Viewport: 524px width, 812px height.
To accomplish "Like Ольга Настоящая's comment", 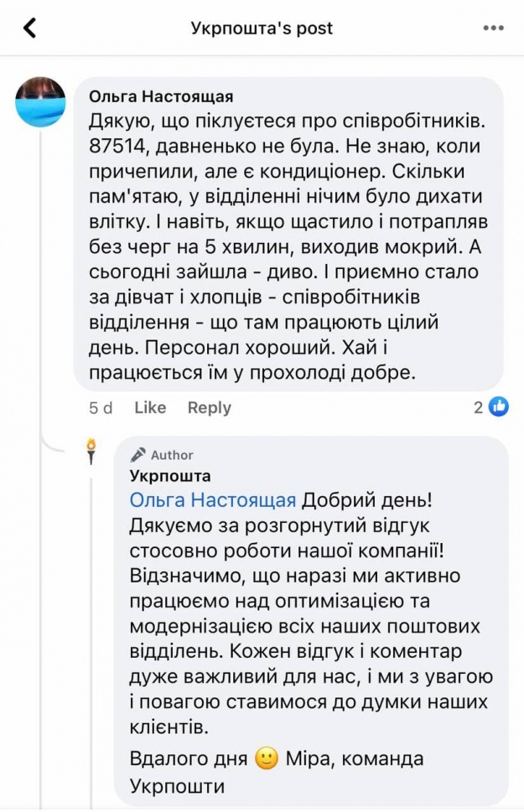I will 150,407.
